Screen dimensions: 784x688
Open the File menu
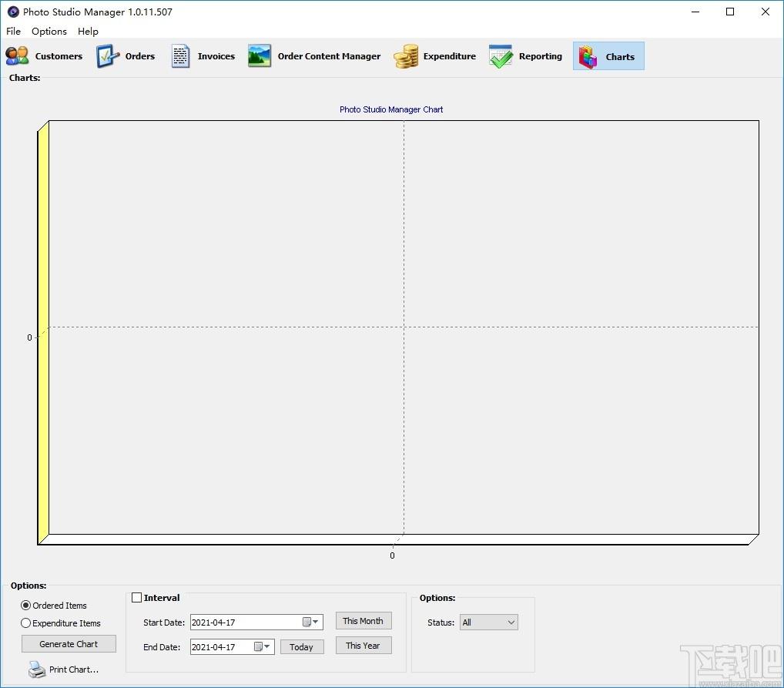click(x=14, y=31)
